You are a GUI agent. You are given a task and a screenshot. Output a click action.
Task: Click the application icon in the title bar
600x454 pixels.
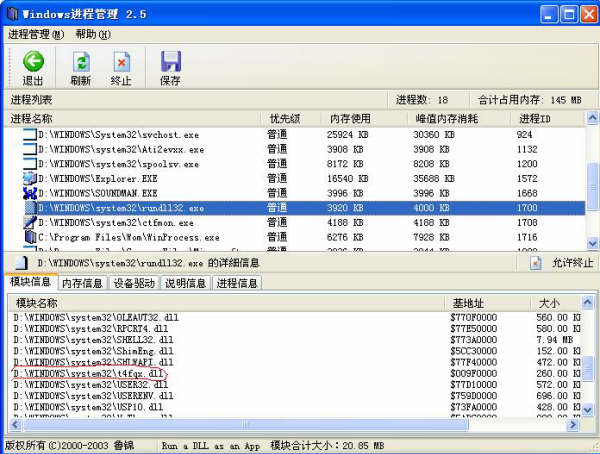(13, 14)
